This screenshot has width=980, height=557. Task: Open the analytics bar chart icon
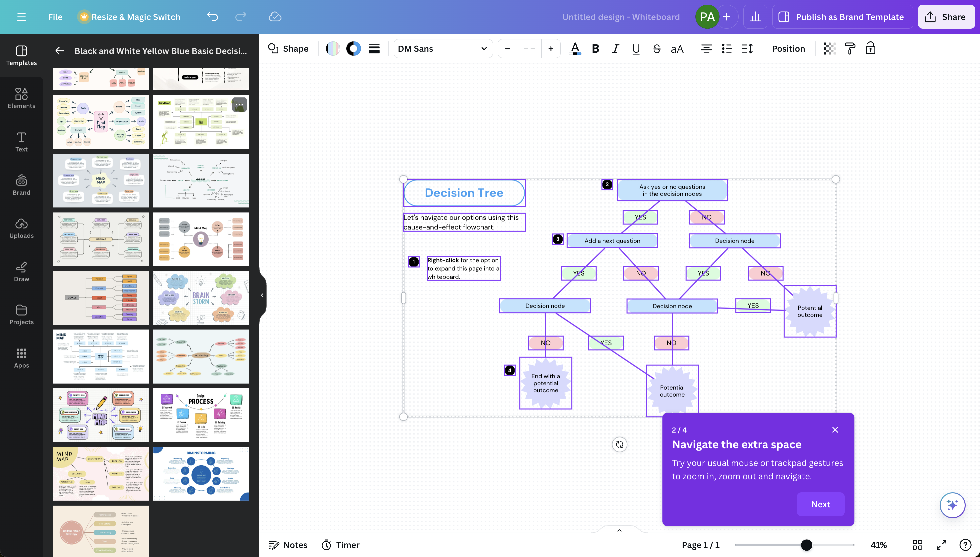click(755, 17)
